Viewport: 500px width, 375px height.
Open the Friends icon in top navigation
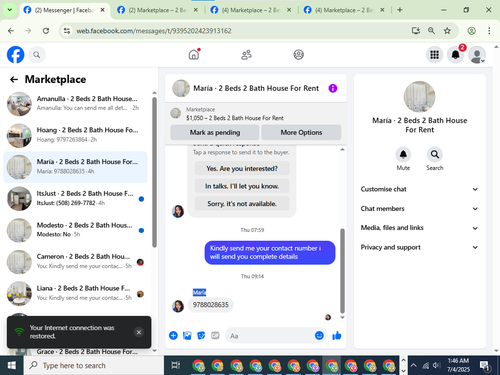tap(246, 54)
